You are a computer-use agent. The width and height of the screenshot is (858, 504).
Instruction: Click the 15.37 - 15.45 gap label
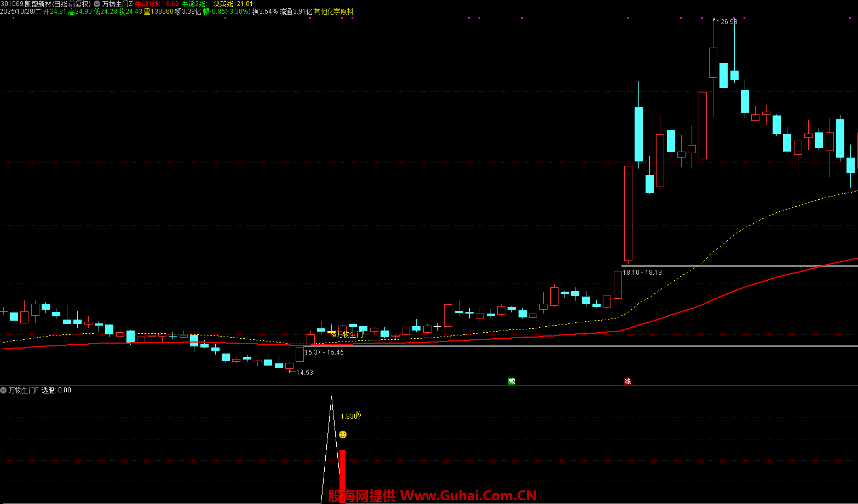click(x=324, y=352)
